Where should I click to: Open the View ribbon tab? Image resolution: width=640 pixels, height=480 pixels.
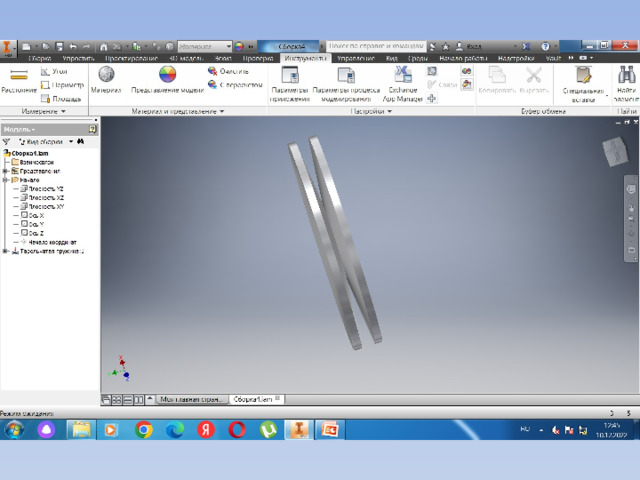pos(392,59)
